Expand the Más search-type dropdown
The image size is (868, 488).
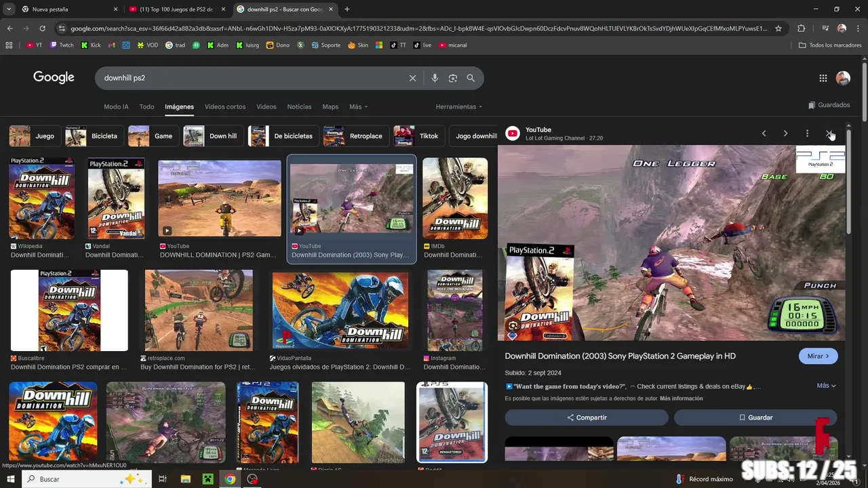358,106
